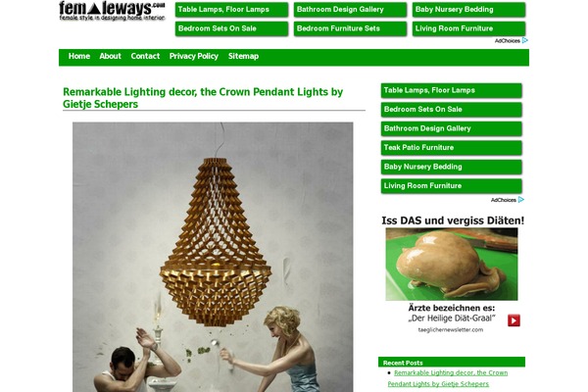This screenshot has height=392, width=588.
Task: Go to the Contact page
Action: 145,56
